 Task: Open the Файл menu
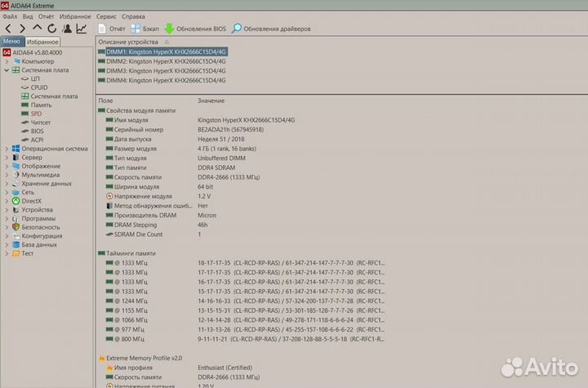(10, 16)
